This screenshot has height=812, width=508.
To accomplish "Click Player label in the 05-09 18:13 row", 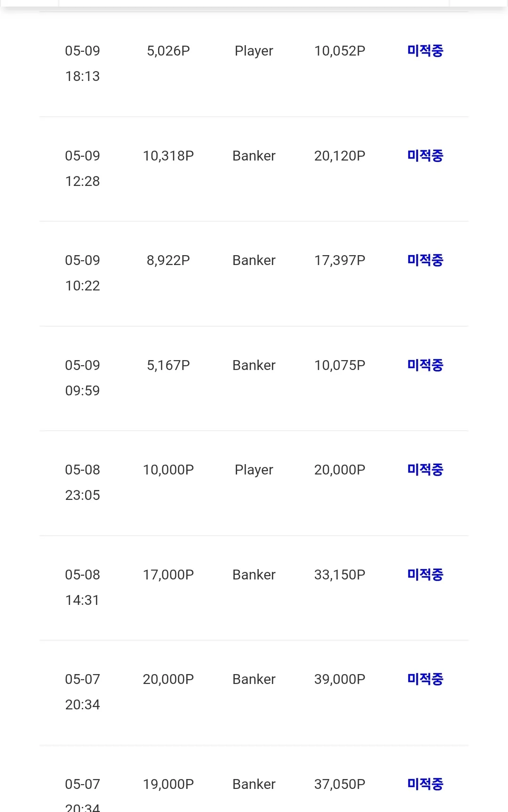I will coord(254,51).
